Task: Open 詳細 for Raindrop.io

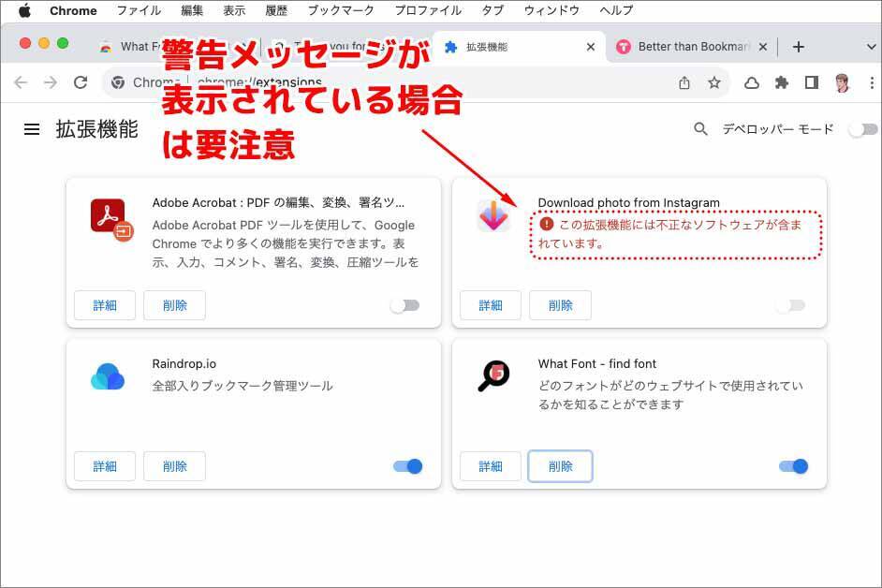Action: (x=105, y=466)
